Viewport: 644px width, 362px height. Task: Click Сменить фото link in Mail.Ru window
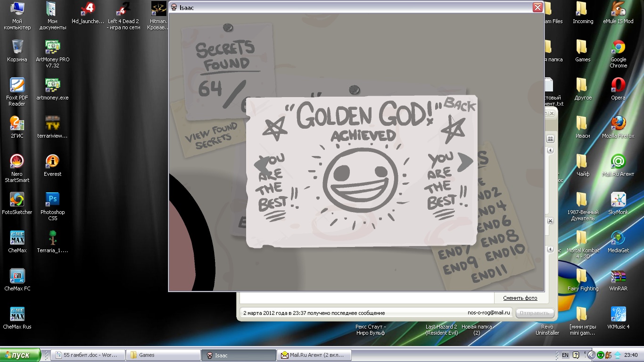[520, 298]
